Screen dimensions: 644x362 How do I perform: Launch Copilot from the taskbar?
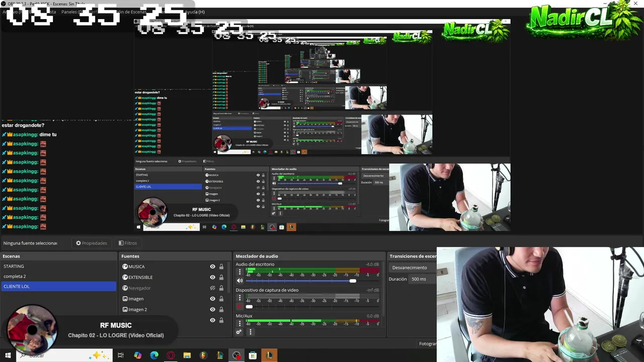(138, 355)
